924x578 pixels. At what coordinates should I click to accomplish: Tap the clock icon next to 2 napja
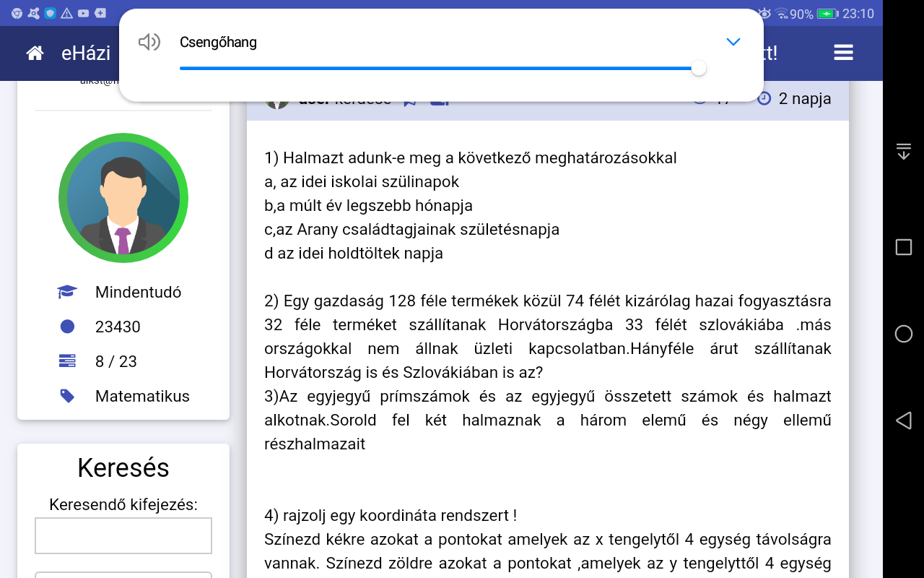tap(764, 98)
